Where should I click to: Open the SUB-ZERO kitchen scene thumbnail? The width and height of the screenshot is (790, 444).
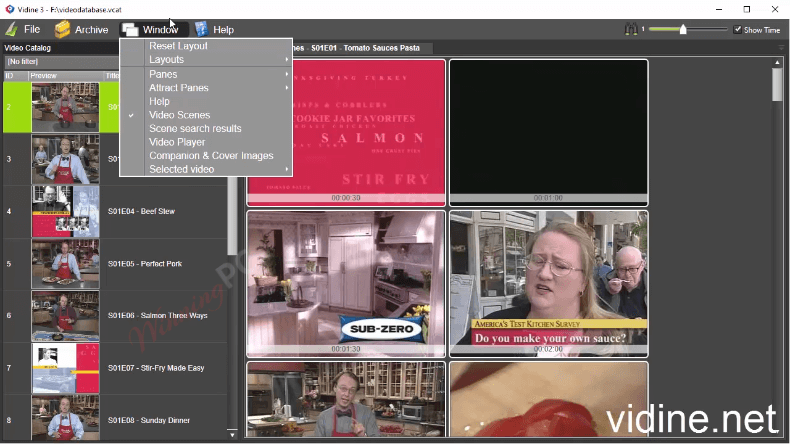(346, 284)
